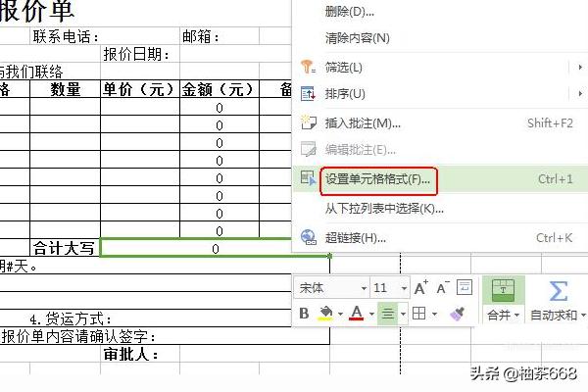Expand the font color dropdown arrow
Screen dimensions: 588x392
coord(370,315)
